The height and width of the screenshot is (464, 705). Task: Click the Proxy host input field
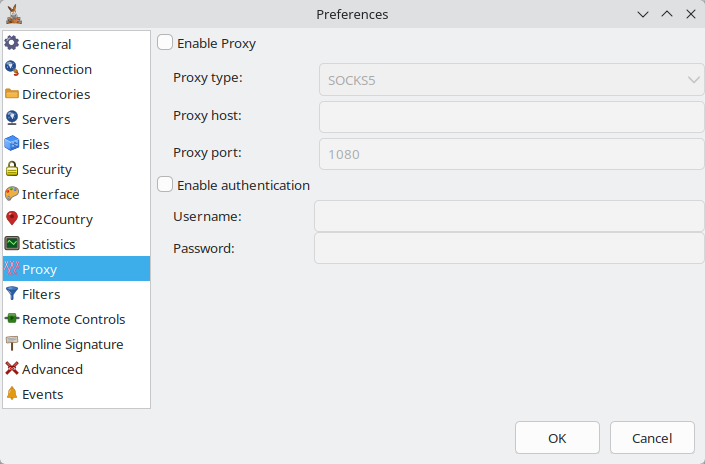[x=511, y=117]
